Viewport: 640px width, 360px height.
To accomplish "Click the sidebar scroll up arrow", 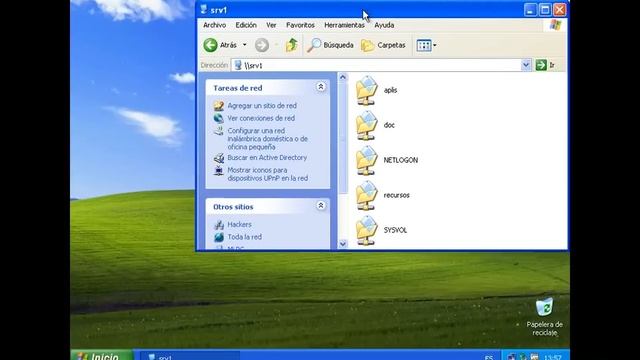I will click(343, 77).
